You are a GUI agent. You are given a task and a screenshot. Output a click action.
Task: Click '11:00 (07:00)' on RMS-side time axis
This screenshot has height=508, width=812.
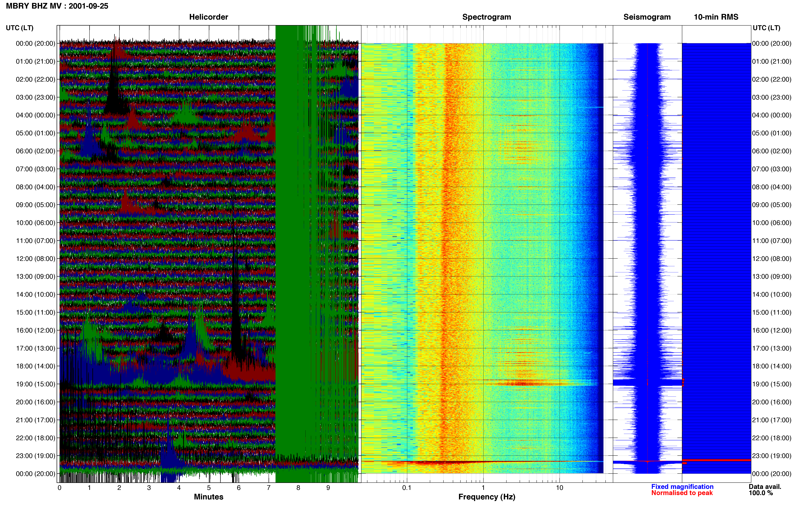(772, 241)
